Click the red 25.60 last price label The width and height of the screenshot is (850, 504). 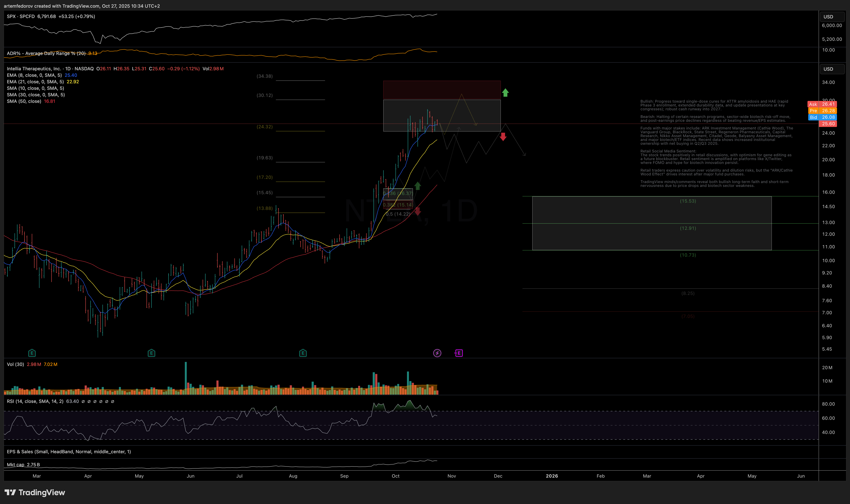point(828,124)
